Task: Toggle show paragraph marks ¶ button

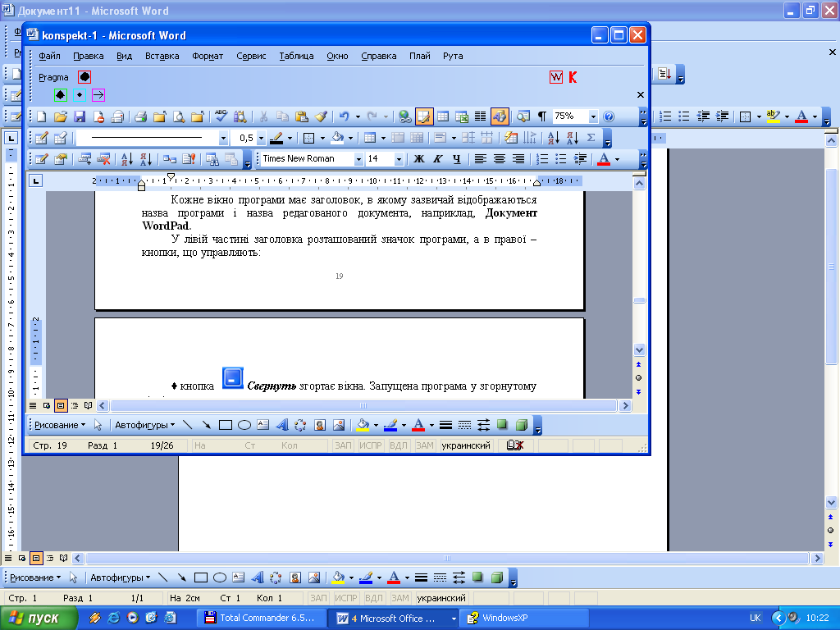Action: (542, 116)
